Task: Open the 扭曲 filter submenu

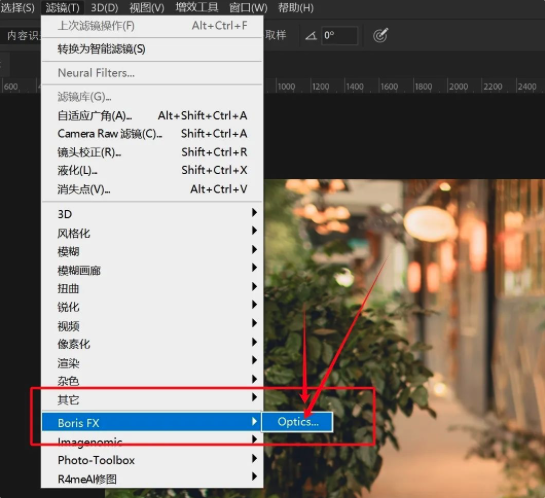Action: (152, 288)
